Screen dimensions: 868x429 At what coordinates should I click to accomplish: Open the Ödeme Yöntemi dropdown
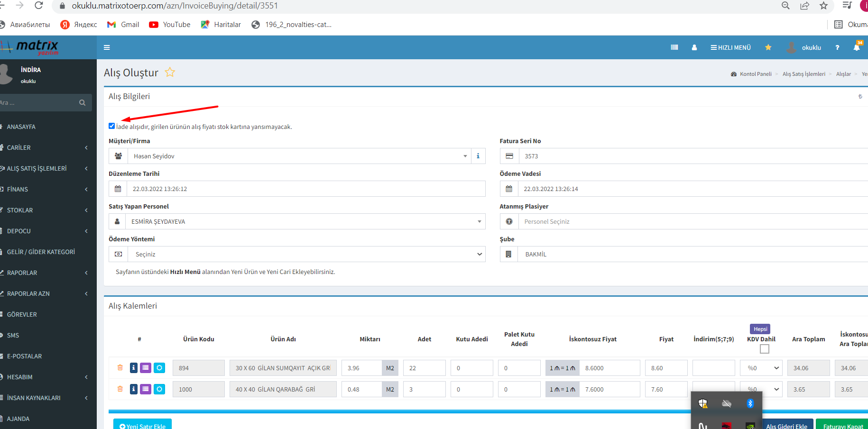pos(306,254)
